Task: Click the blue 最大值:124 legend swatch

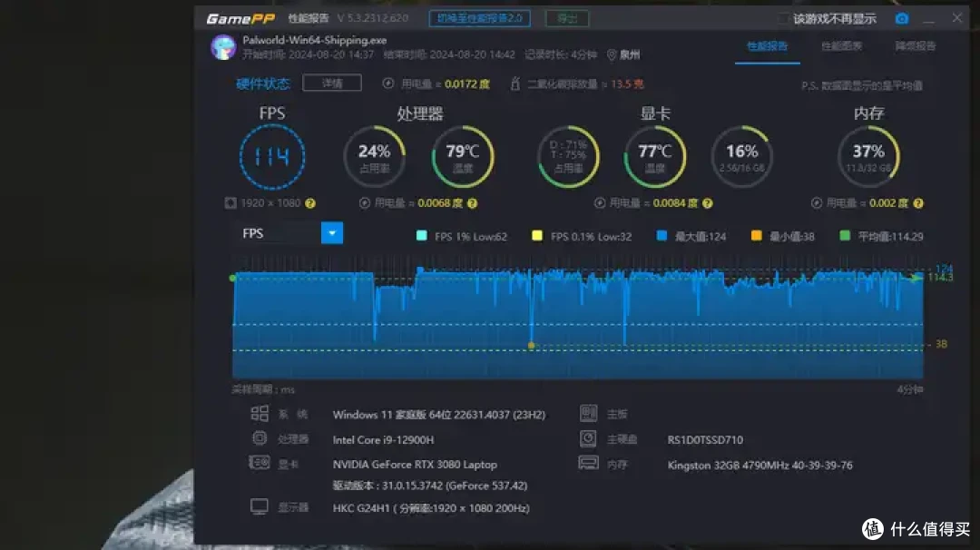Action: pos(661,236)
